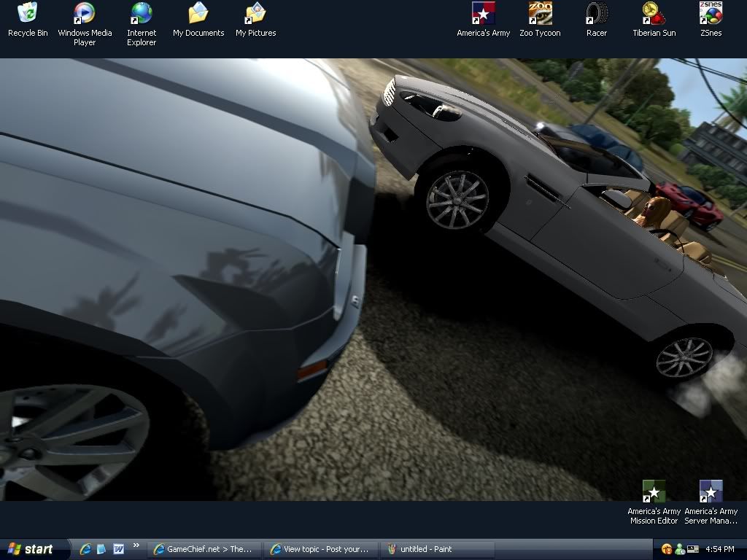Click the Show Desktop Quick Launch icon
This screenshot has height=560, width=747.
[101, 549]
